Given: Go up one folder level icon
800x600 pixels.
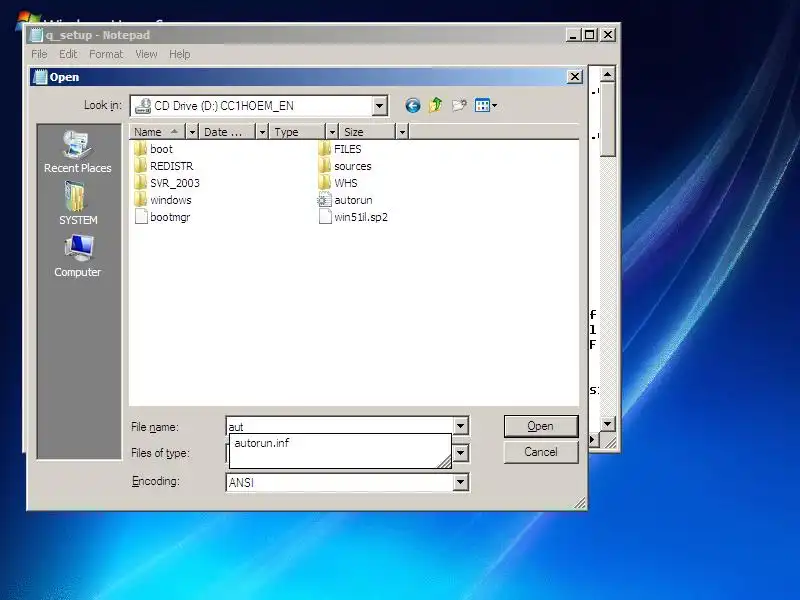Looking at the screenshot, I should click(x=436, y=105).
